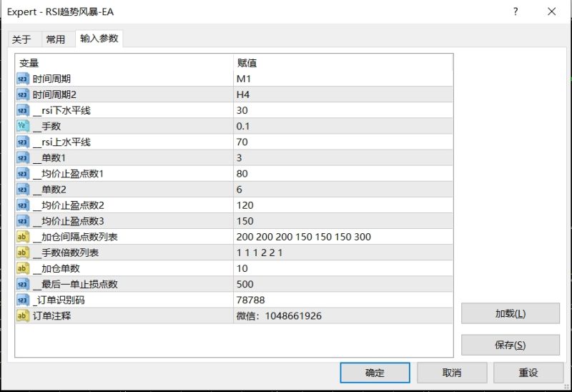Click the icon next to 时间周期2

pyautogui.click(x=23, y=94)
